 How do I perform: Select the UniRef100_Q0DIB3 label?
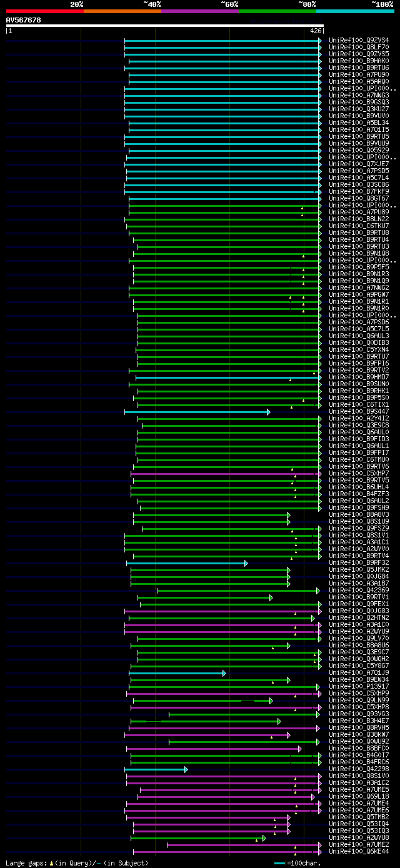pyautogui.click(x=359, y=342)
